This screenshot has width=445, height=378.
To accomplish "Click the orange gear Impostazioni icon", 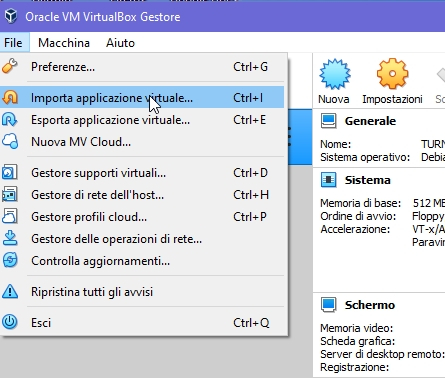I will pyautogui.click(x=392, y=73).
